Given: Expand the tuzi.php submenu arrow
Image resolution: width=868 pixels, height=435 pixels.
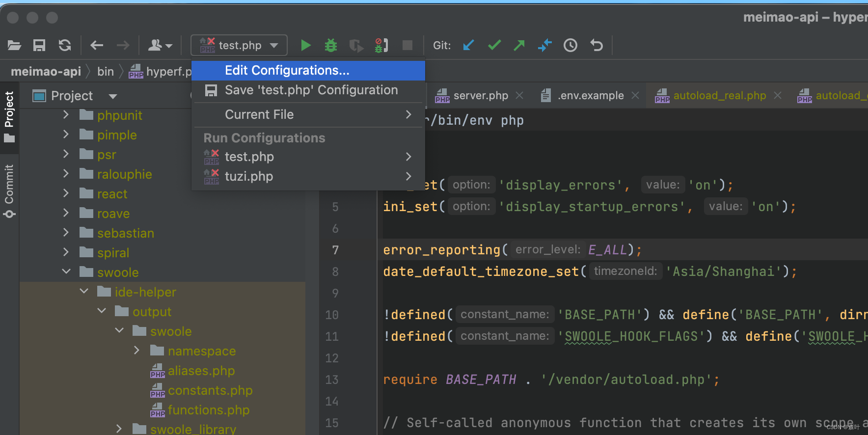Looking at the screenshot, I should click(x=408, y=176).
